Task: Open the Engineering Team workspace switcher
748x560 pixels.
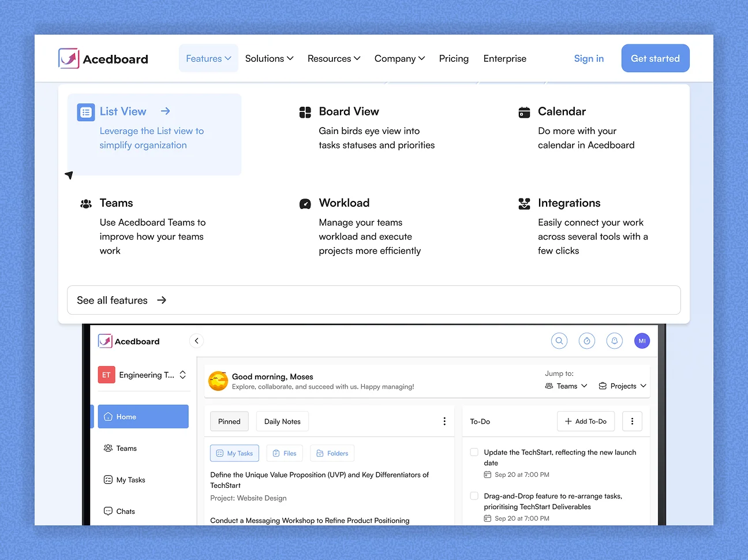Action: coord(143,375)
